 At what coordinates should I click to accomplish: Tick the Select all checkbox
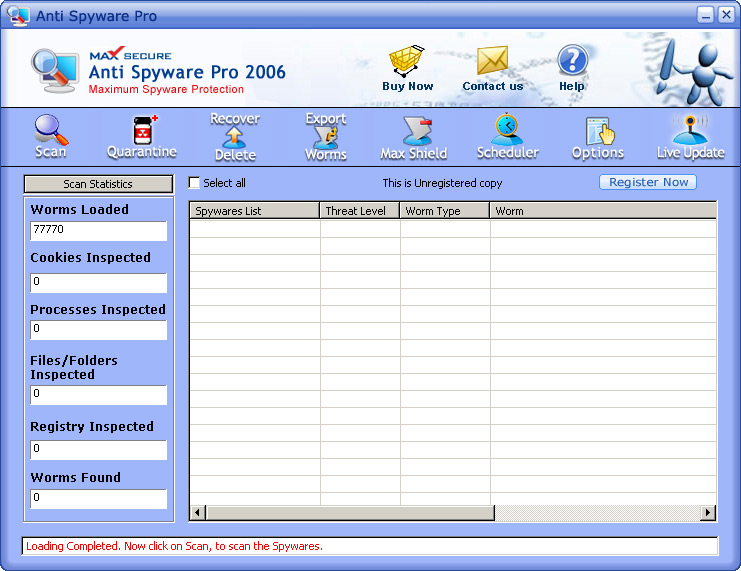click(x=194, y=183)
